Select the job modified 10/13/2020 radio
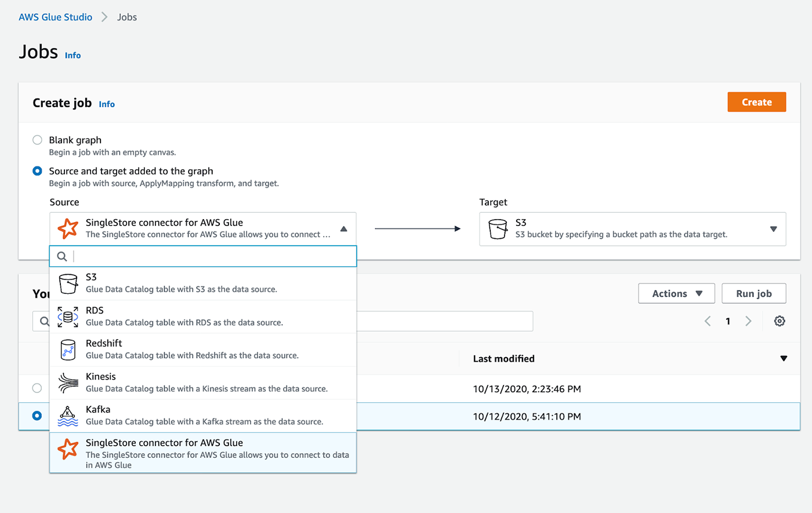The height and width of the screenshot is (513, 812). click(37, 388)
